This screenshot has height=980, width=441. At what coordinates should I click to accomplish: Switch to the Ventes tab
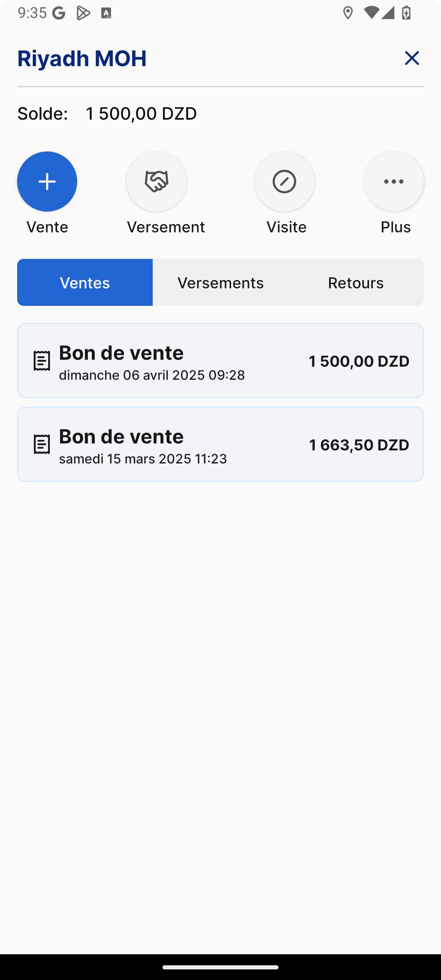tap(85, 283)
